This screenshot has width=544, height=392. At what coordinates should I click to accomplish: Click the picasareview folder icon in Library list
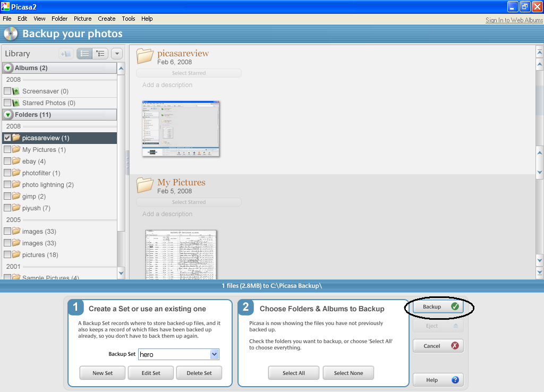16,138
